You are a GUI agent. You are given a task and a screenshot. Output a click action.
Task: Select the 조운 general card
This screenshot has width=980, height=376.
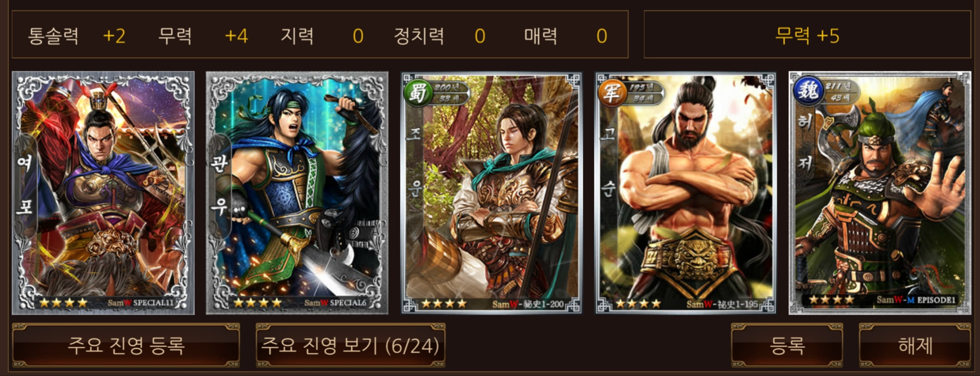(x=491, y=193)
